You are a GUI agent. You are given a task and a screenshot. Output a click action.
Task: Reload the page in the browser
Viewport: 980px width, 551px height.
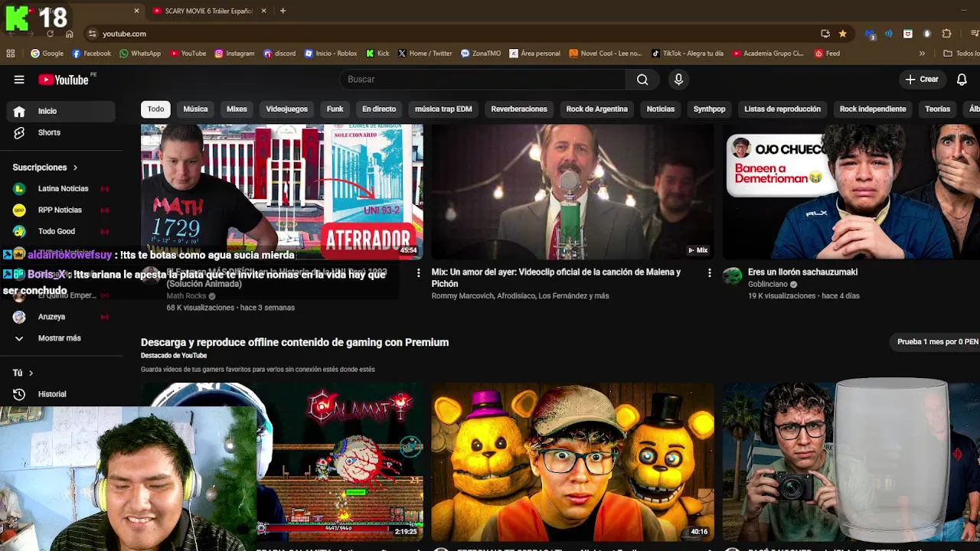(x=50, y=34)
